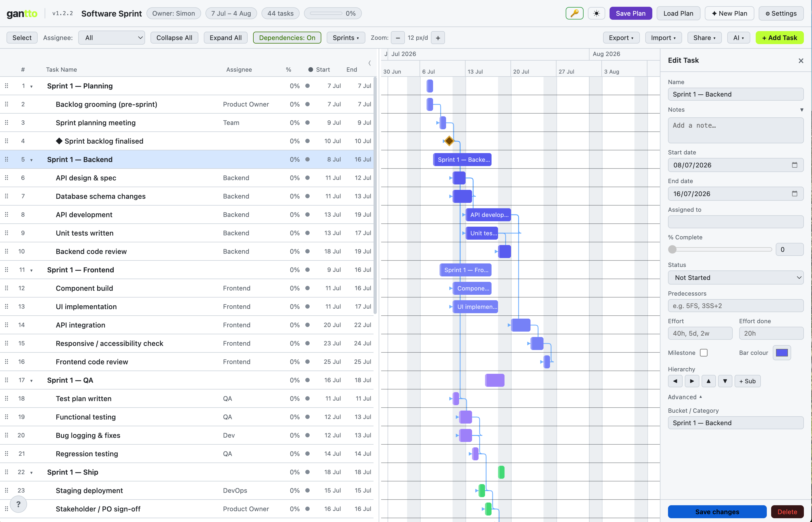Screen dimensions: 812x522
Task: Outdent task with left hierarchy arrow
Action: (x=675, y=381)
